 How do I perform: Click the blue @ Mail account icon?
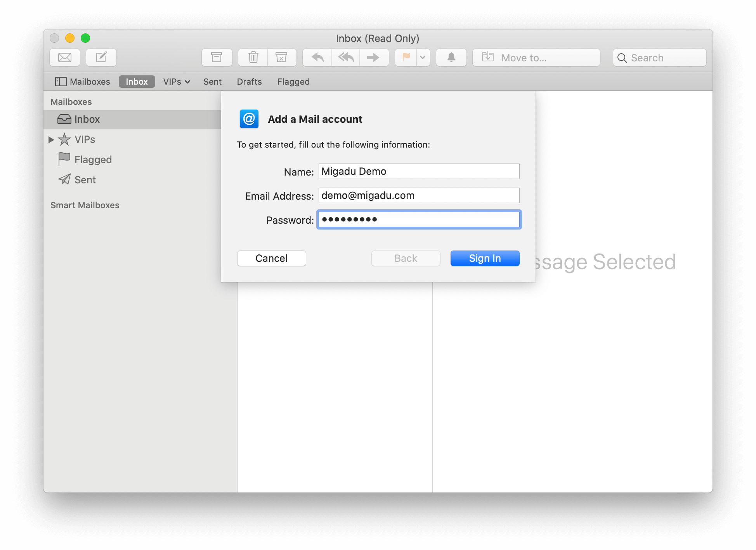[x=249, y=119]
